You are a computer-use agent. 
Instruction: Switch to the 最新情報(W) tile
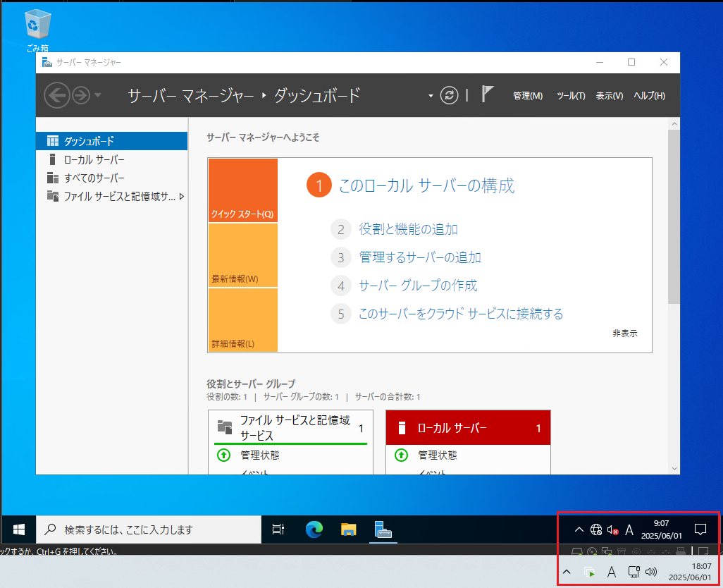(x=243, y=255)
